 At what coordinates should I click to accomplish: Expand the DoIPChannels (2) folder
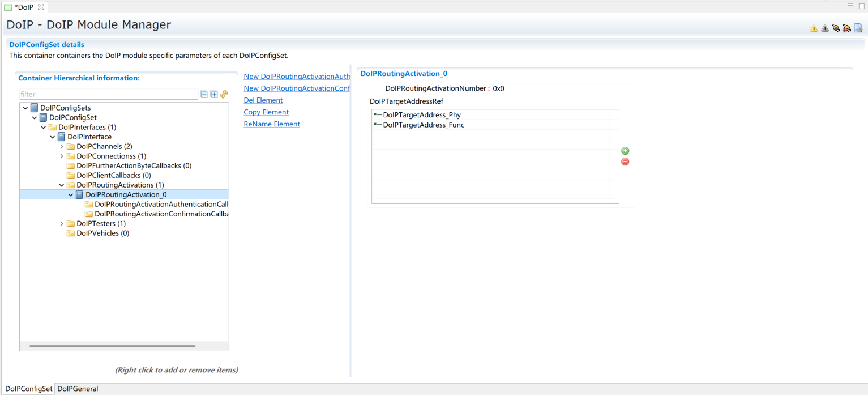click(62, 147)
